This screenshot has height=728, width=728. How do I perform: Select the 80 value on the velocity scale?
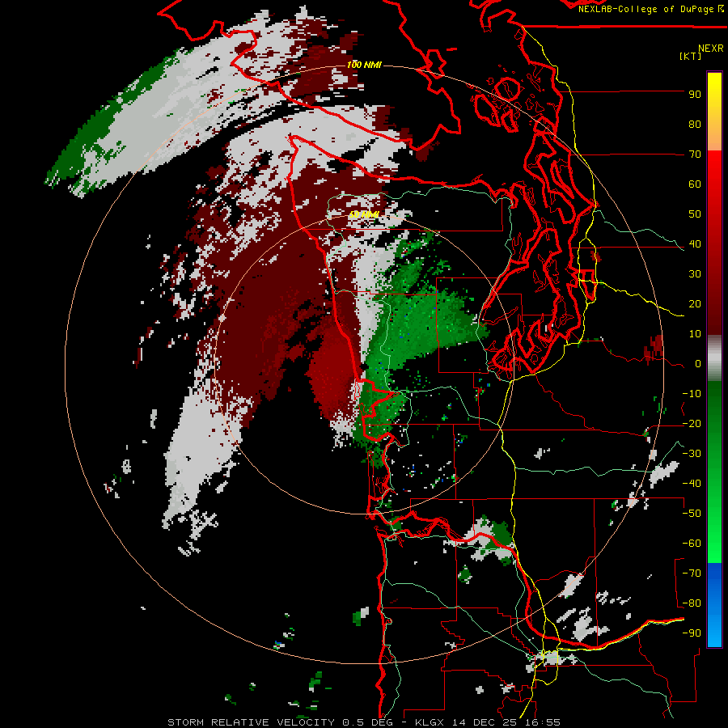pos(695,125)
